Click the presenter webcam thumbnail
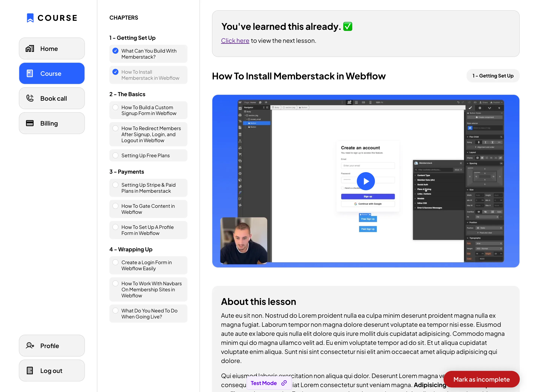 tap(244, 240)
